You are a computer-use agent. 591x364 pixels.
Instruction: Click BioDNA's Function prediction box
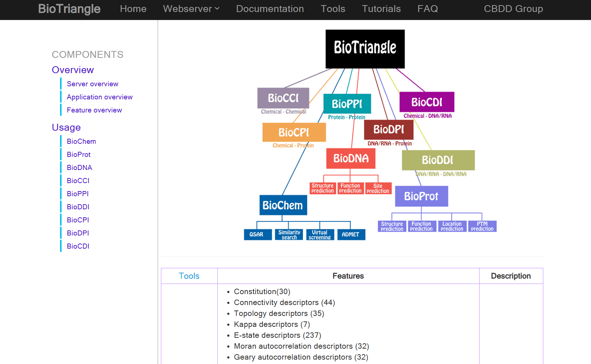(350, 188)
